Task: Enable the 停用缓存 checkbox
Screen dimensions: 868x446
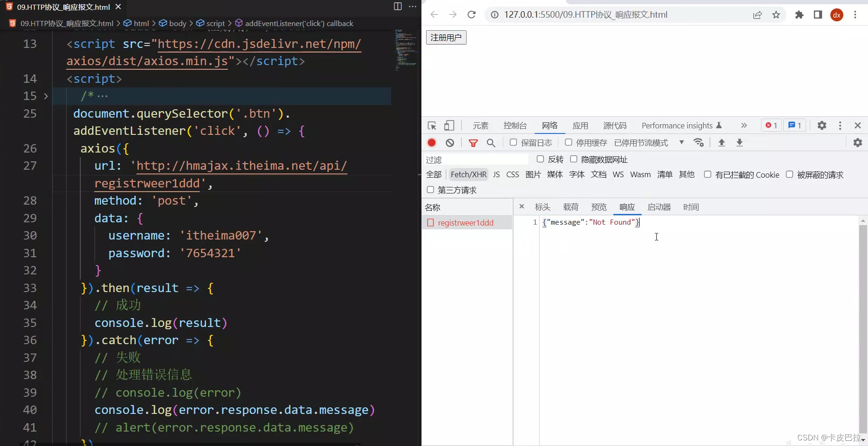Action: point(568,142)
